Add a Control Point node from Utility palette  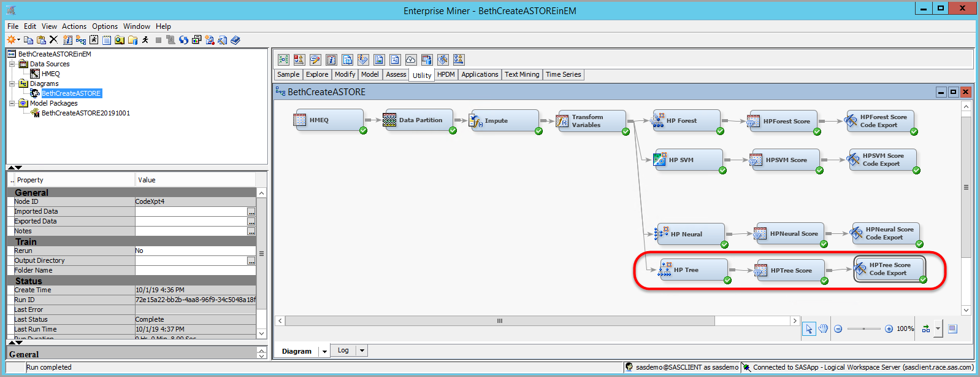(x=283, y=60)
